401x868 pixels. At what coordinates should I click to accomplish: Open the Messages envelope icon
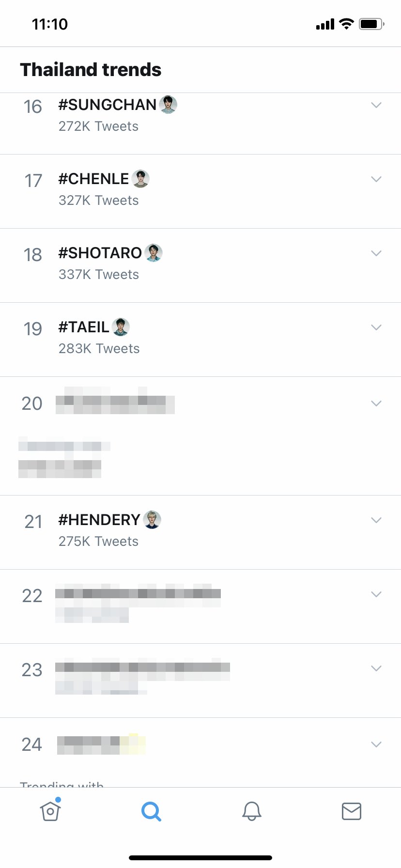coord(352,811)
